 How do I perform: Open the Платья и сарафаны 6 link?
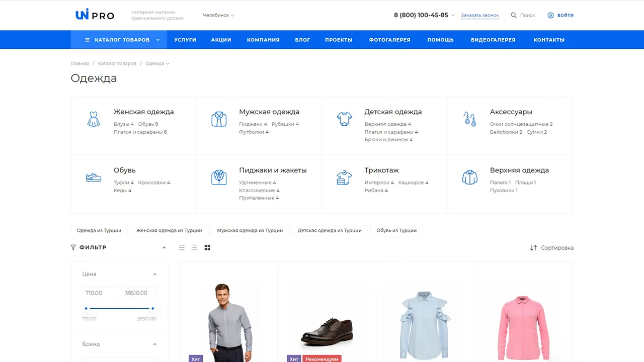140,132
